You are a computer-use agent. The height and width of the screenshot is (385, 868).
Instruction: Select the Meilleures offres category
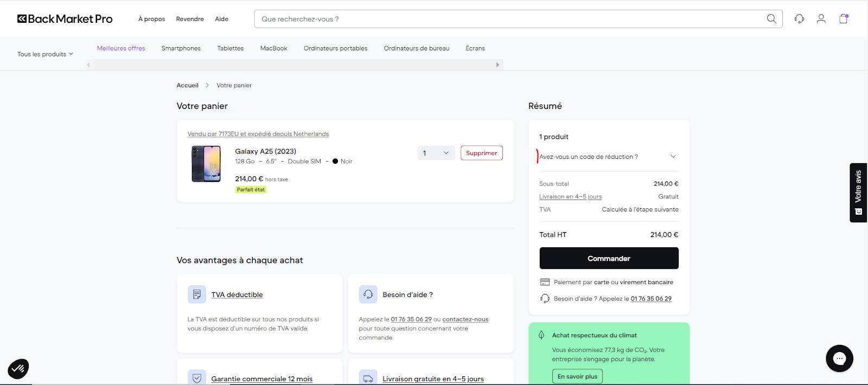coord(121,48)
